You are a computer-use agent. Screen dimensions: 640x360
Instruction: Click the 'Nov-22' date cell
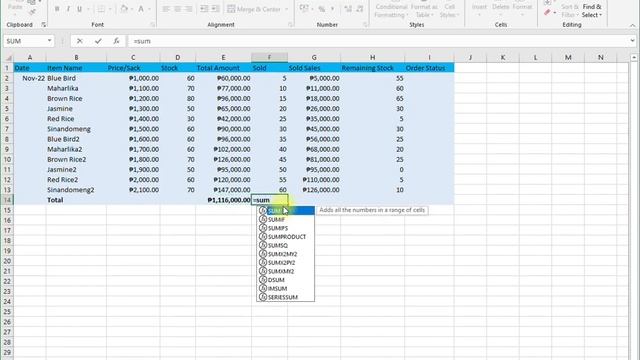click(29, 78)
